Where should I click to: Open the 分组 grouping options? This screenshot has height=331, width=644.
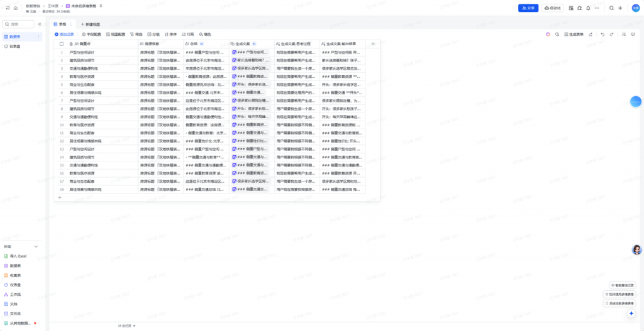(153, 35)
